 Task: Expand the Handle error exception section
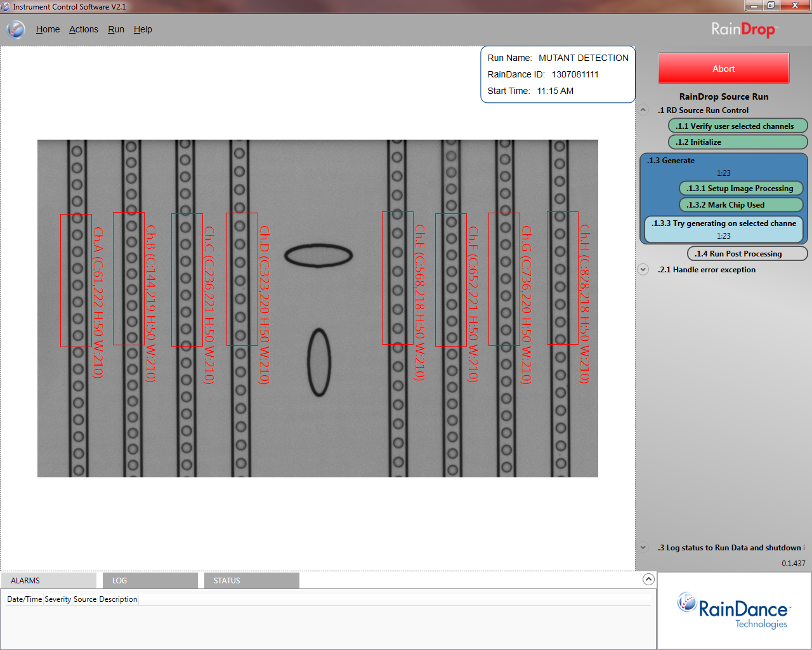tap(643, 269)
